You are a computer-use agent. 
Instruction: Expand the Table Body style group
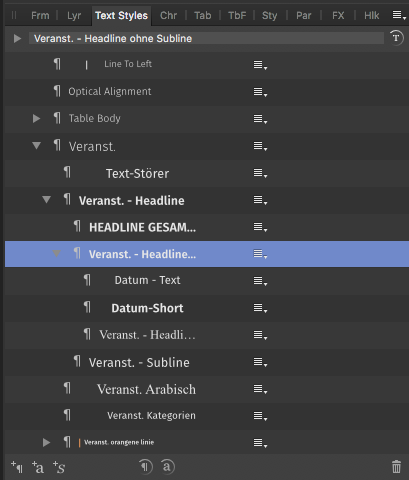point(36,118)
